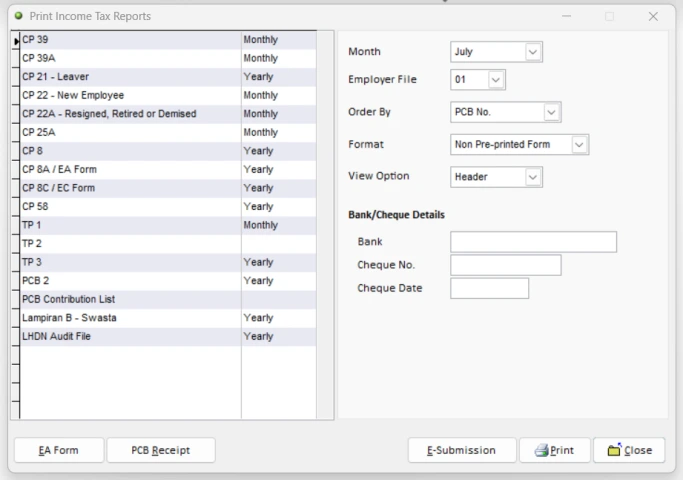This screenshot has width=683, height=480.
Task: Open the Order By dropdown
Action: click(x=552, y=112)
